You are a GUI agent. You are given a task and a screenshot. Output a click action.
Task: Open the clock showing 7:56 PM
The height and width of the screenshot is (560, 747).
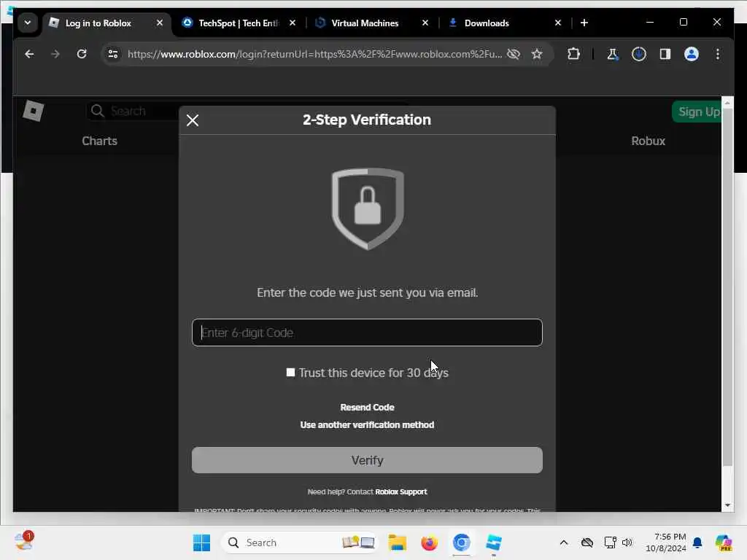click(665, 542)
